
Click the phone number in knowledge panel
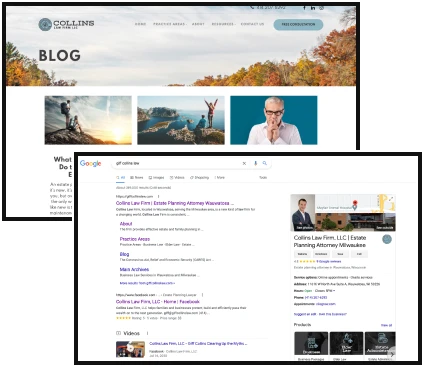tap(316, 297)
